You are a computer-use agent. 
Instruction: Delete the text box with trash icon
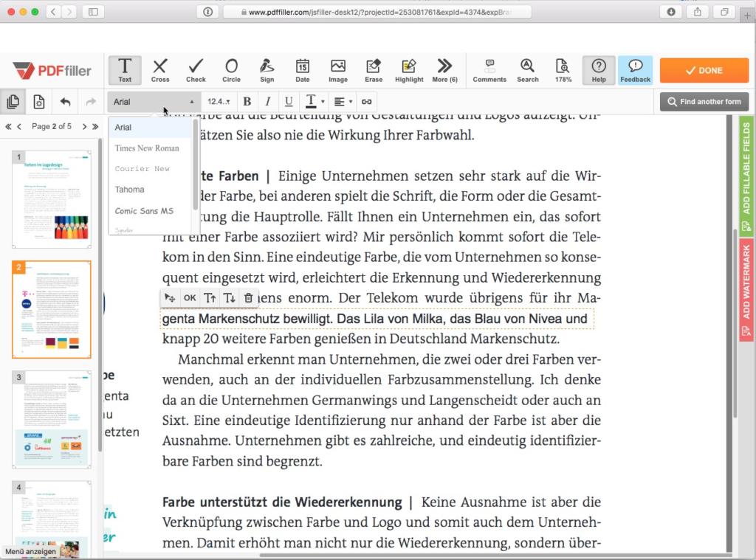click(249, 298)
